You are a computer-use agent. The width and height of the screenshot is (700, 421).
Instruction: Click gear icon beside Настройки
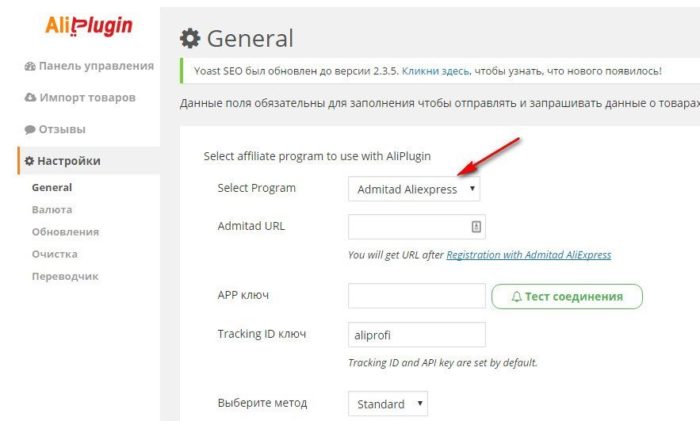[29, 161]
